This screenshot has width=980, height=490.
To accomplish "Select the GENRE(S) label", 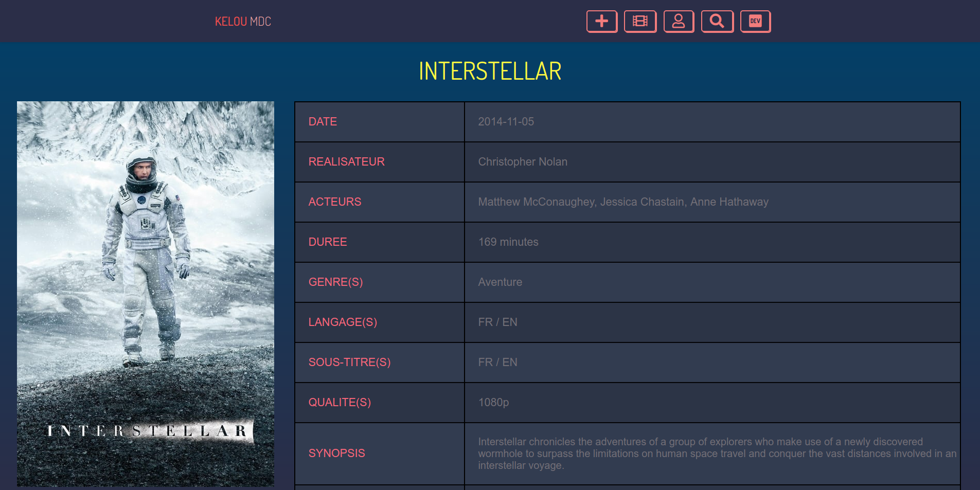I will (336, 282).
